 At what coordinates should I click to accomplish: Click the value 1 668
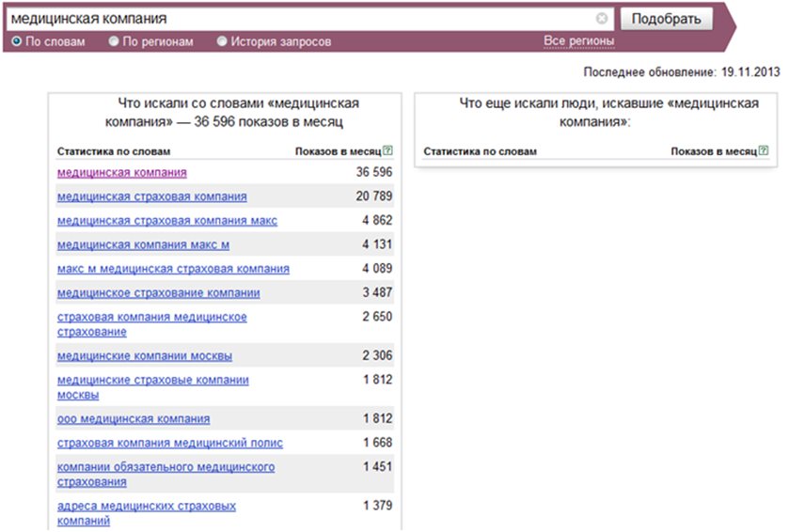(377, 443)
